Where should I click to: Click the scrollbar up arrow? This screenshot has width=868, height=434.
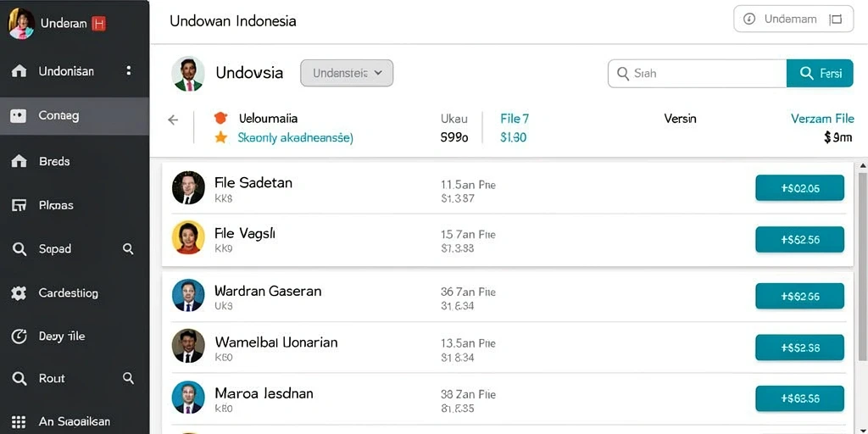(x=862, y=165)
